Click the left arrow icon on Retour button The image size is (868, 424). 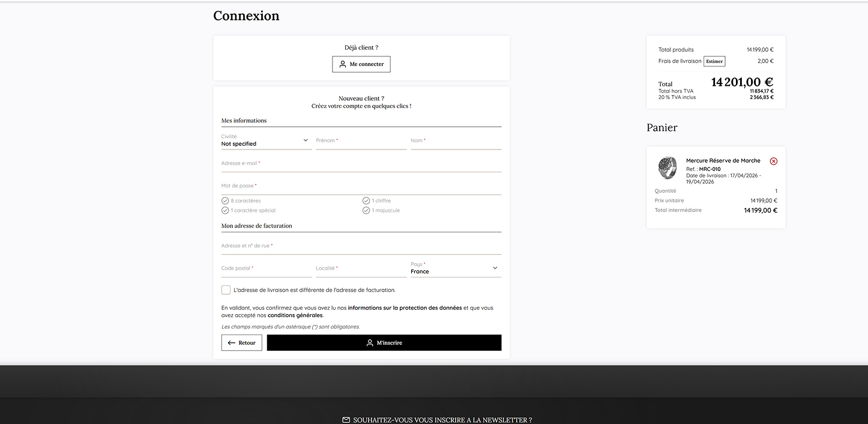pyautogui.click(x=231, y=342)
